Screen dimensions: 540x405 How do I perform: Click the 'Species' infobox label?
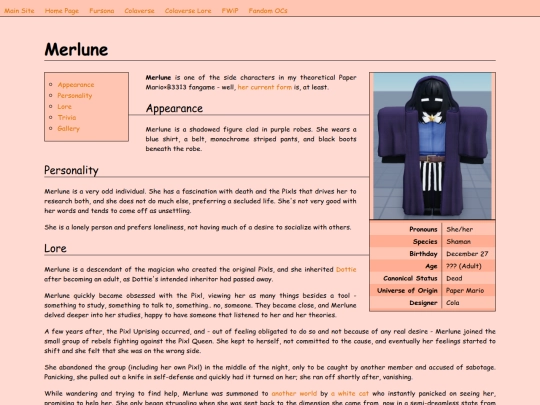pyautogui.click(x=425, y=241)
